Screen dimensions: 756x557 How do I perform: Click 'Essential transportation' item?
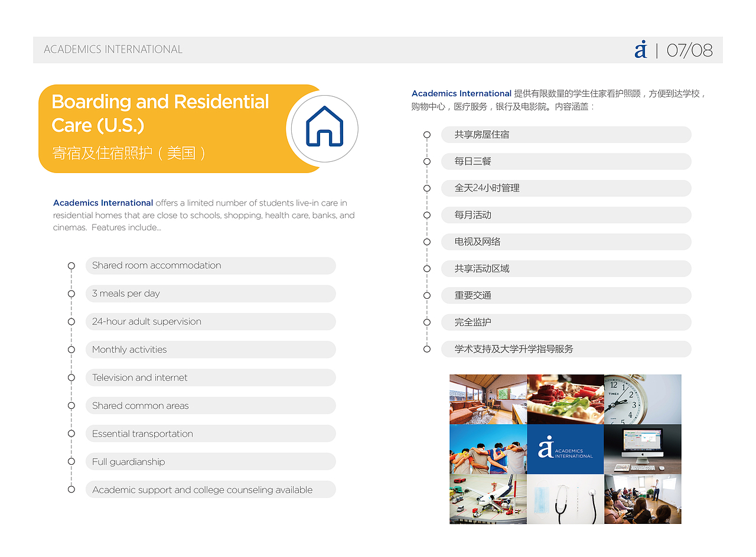[x=211, y=434]
